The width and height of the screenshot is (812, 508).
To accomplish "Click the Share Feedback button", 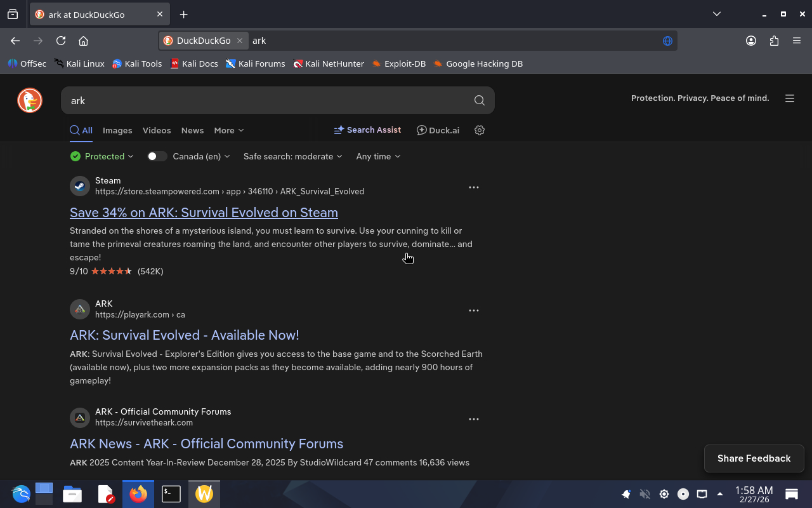I will click(x=754, y=458).
